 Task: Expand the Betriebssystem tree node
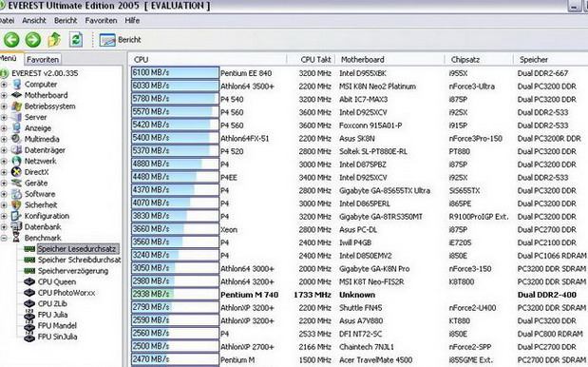(x=4, y=106)
